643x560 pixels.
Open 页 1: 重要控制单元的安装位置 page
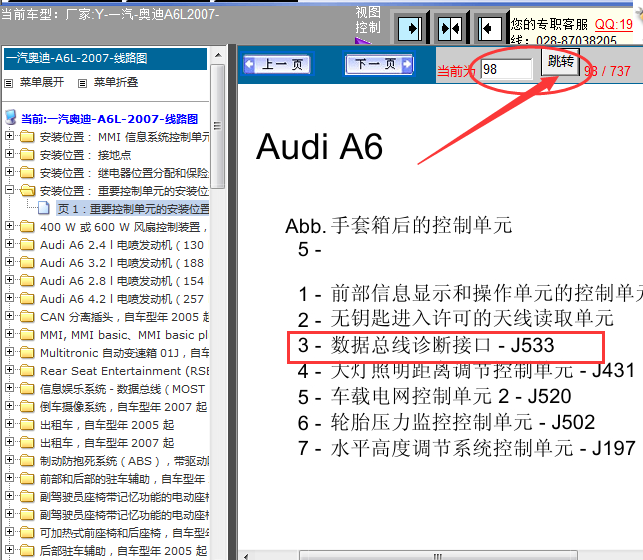click(133, 209)
